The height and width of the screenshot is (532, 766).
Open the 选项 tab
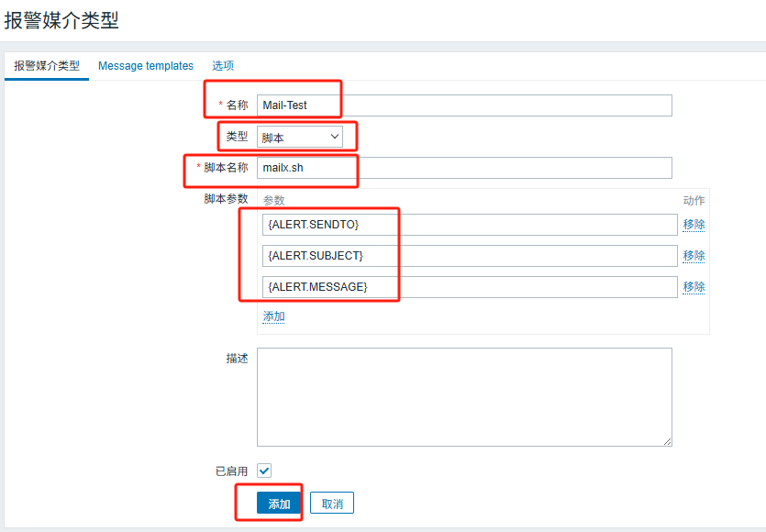tap(223, 65)
